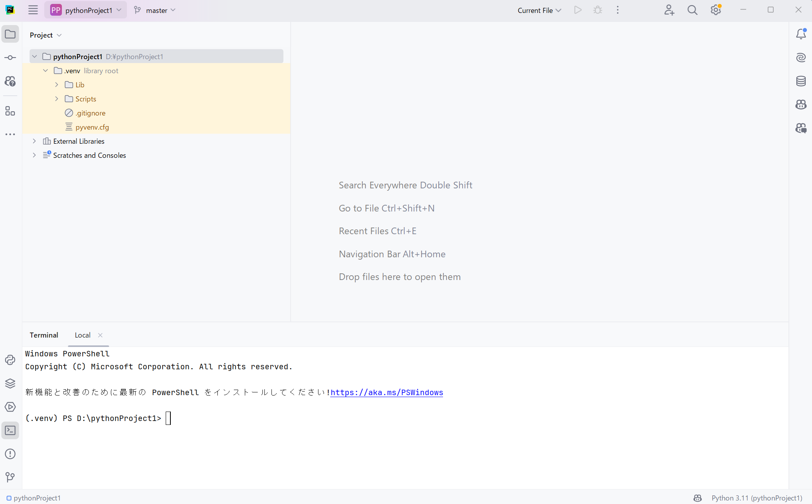
Task: Open the Python Console
Action: click(10, 360)
